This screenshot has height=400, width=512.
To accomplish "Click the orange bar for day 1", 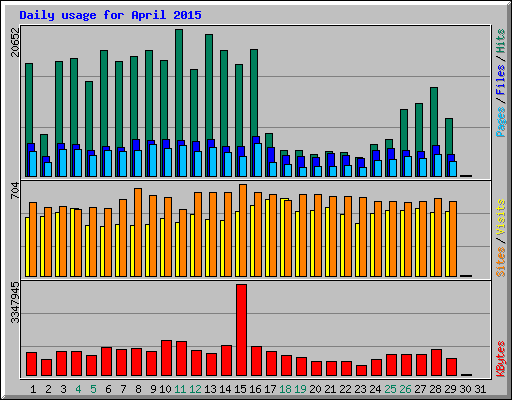I will click(33, 239).
